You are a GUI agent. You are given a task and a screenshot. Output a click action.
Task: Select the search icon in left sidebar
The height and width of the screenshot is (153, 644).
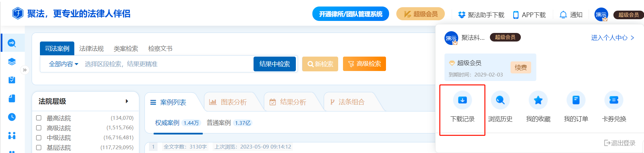pyautogui.click(x=12, y=43)
